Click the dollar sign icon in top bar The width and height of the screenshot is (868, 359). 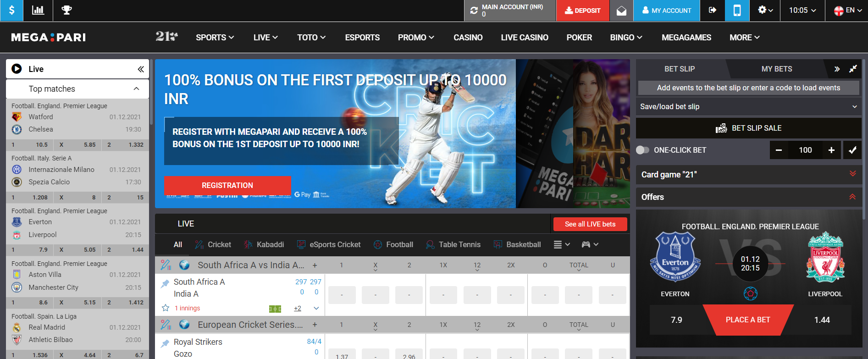11,10
